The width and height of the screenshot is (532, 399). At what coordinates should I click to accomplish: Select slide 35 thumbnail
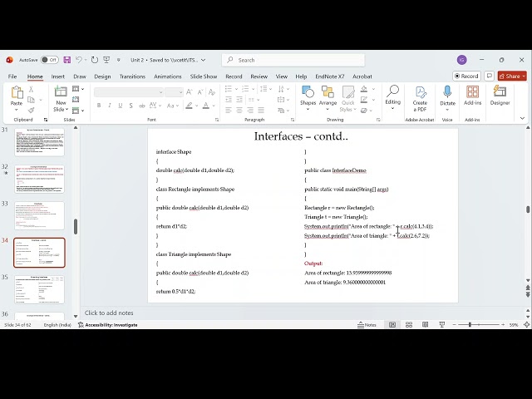click(39, 289)
